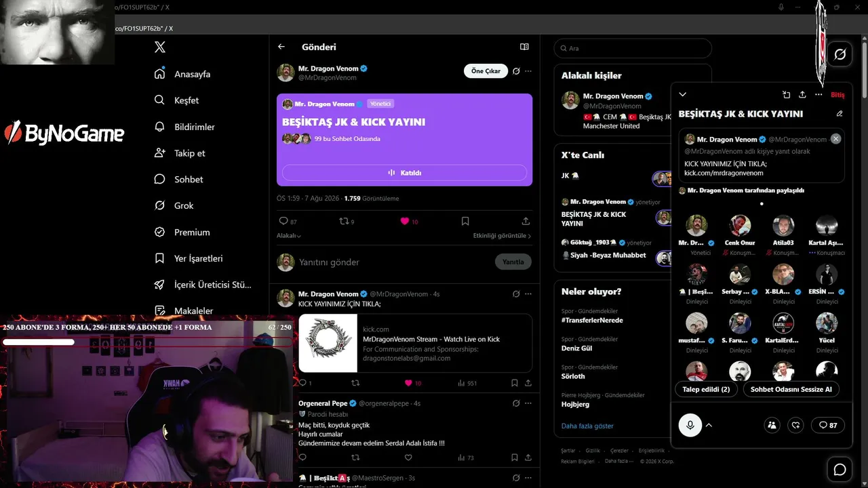Open more options beside Öne Çıkar
This screenshot has width=868, height=488.
[528, 71]
